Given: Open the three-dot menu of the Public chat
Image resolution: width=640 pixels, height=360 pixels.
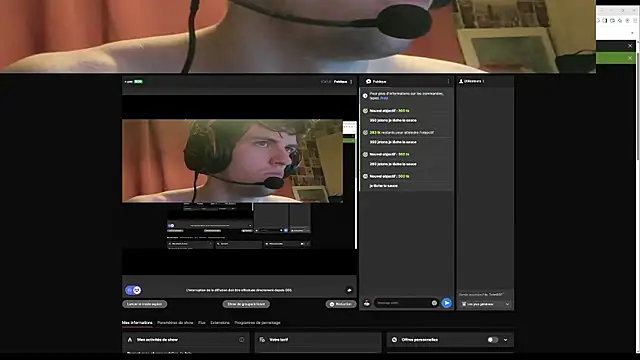Looking at the screenshot, I should point(448,81).
